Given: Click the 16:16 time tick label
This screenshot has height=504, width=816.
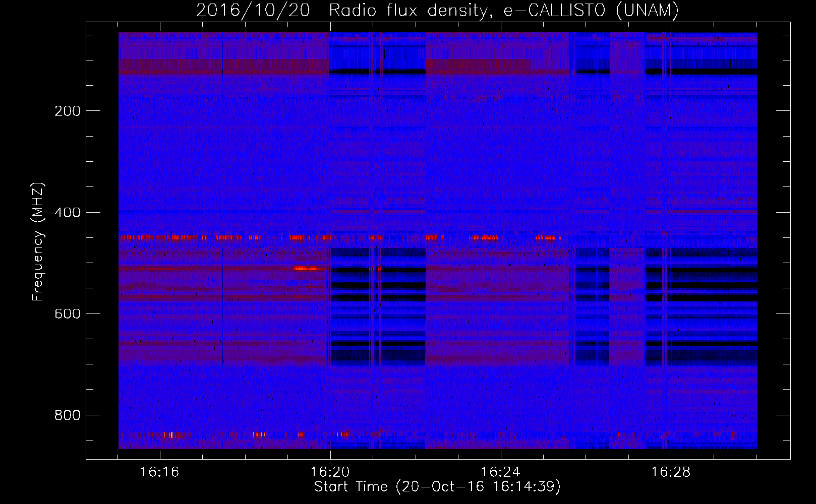Looking at the screenshot, I should click(x=159, y=472).
